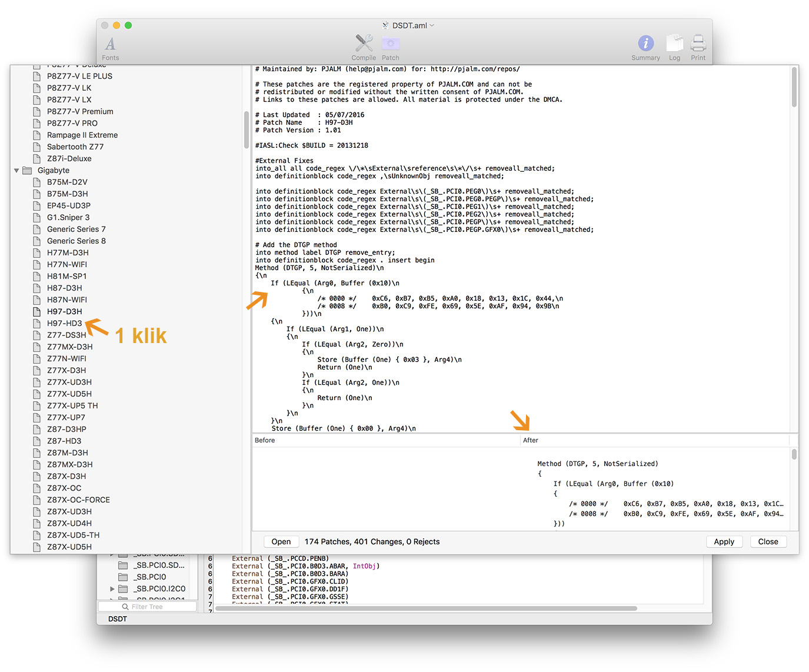The image size is (809, 672).
Task: Select the Z77-DS3H patch
Action: (x=66, y=335)
